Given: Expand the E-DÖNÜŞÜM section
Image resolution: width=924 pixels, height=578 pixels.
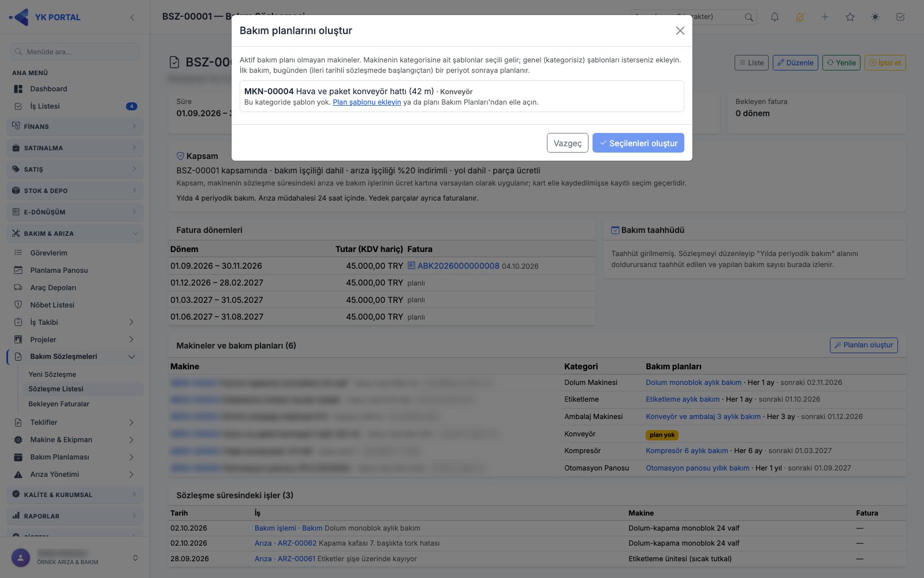Looking at the screenshot, I should [75, 212].
